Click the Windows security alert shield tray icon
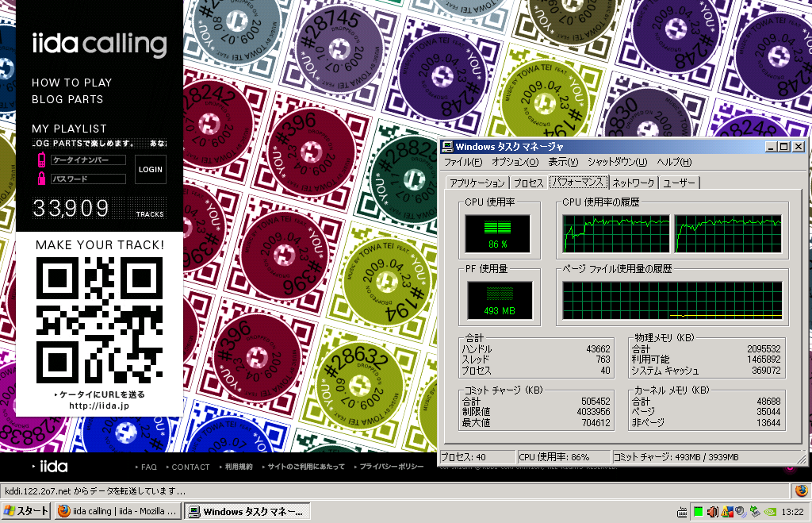 727,512
